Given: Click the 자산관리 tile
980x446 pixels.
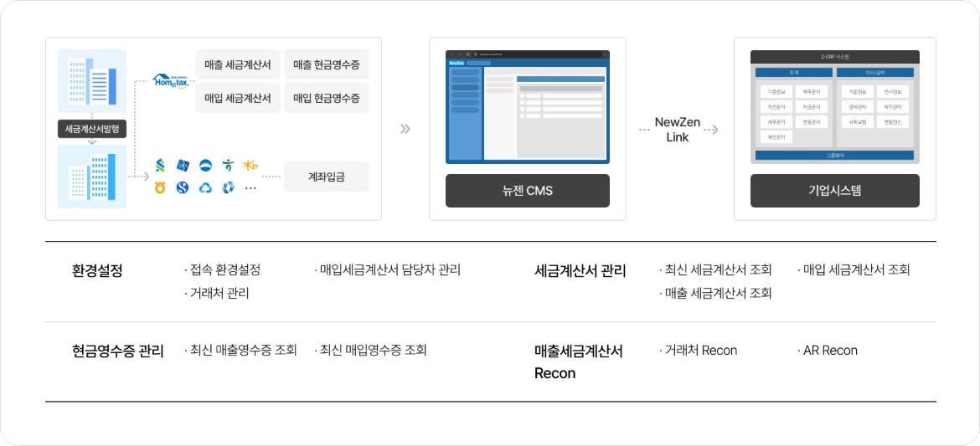Looking at the screenshot, I should click(776, 107).
